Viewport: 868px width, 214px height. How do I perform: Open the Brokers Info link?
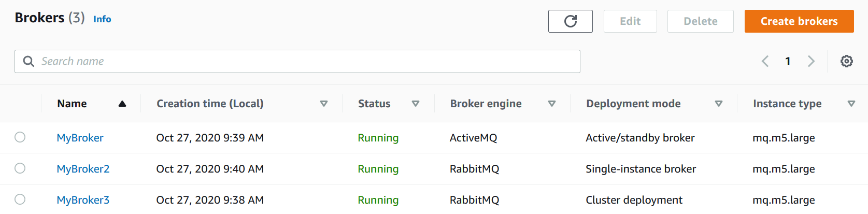click(102, 19)
